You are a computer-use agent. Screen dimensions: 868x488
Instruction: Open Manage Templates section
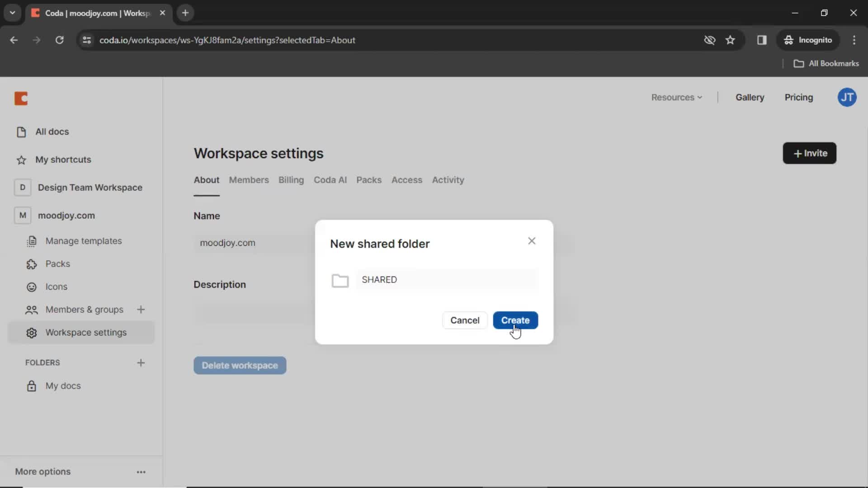click(84, 241)
